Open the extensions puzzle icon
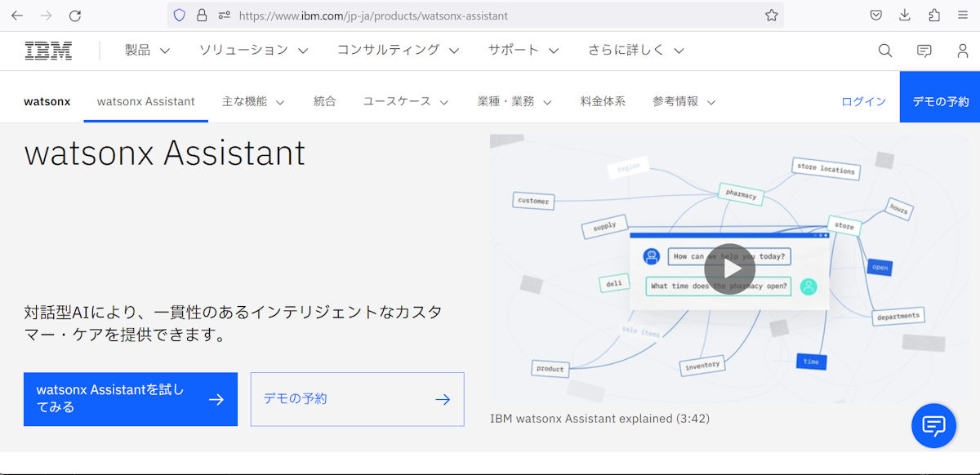 click(x=934, y=16)
